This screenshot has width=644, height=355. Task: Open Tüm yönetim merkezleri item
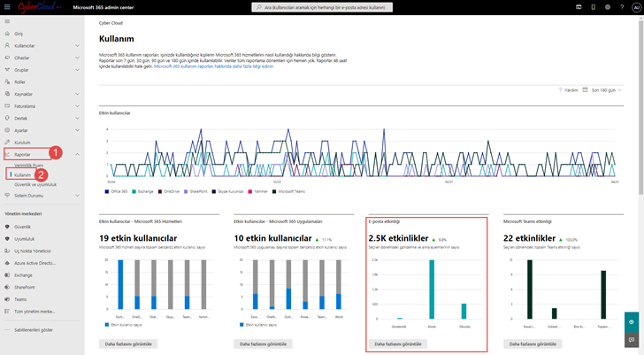(x=34, y=312)
